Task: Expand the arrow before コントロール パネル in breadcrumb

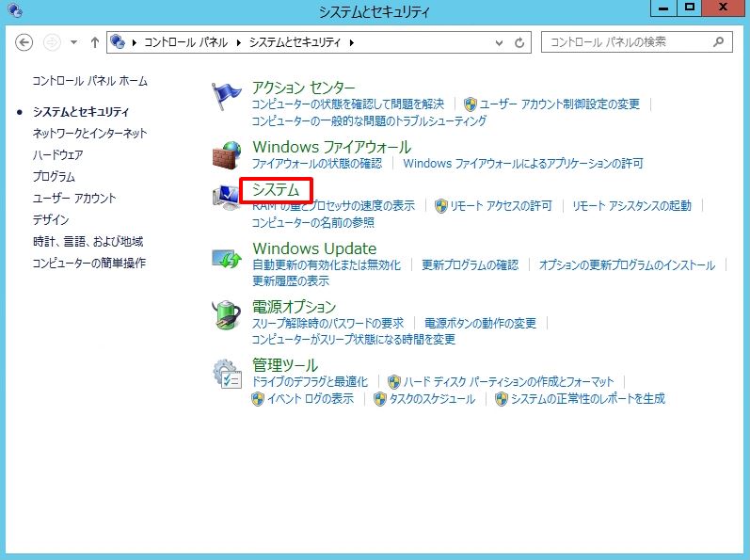Action: [135, 42]
